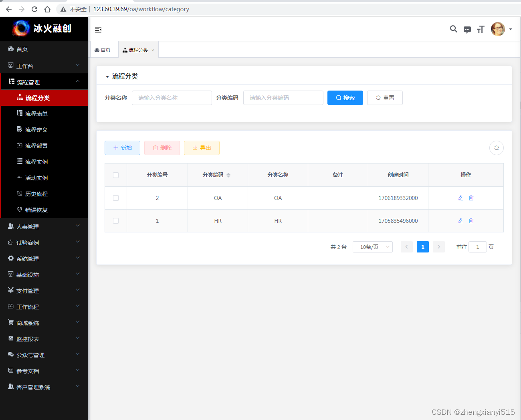
Task: Expand 试验案例 sidebar menu
Action: [x=44, y=242]
